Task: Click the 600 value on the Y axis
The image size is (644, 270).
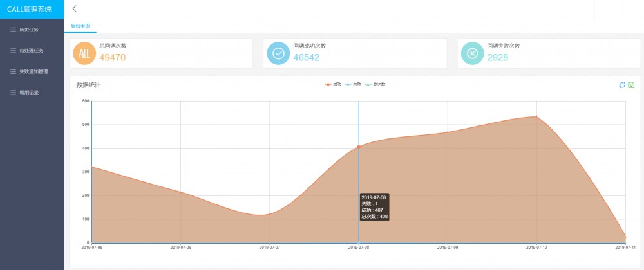Action: 86,101
